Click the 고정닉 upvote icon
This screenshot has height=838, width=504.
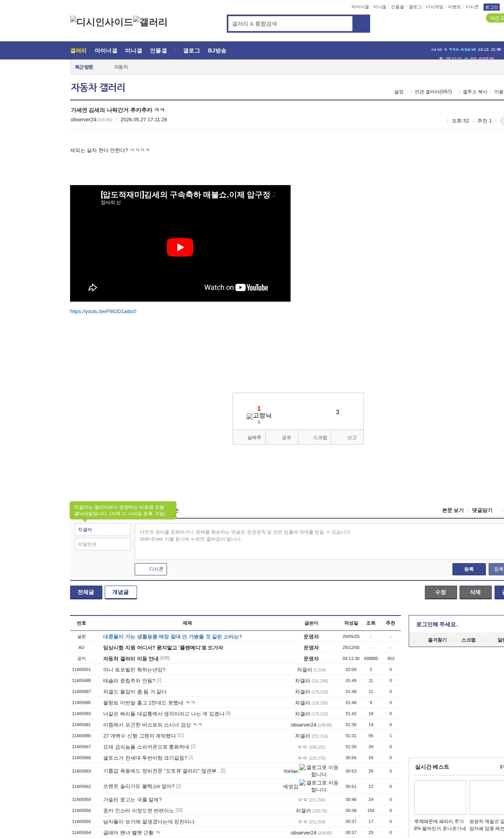coord(259,416)
